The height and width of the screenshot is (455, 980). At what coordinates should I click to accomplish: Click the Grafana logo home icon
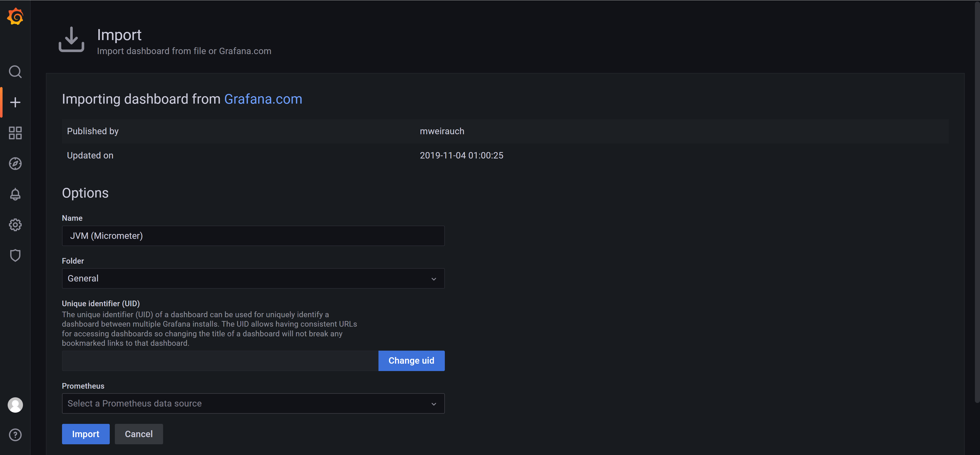coord(15,16)
